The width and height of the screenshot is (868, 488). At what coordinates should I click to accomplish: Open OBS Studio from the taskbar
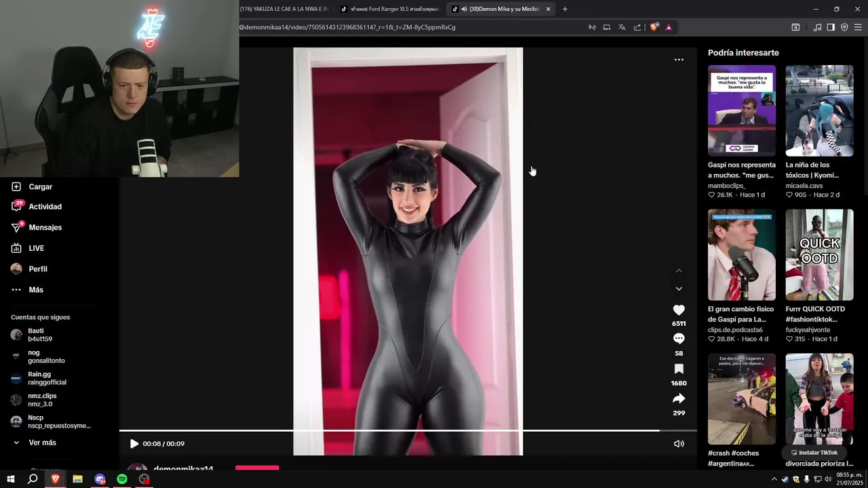click(x=144, y=479)
